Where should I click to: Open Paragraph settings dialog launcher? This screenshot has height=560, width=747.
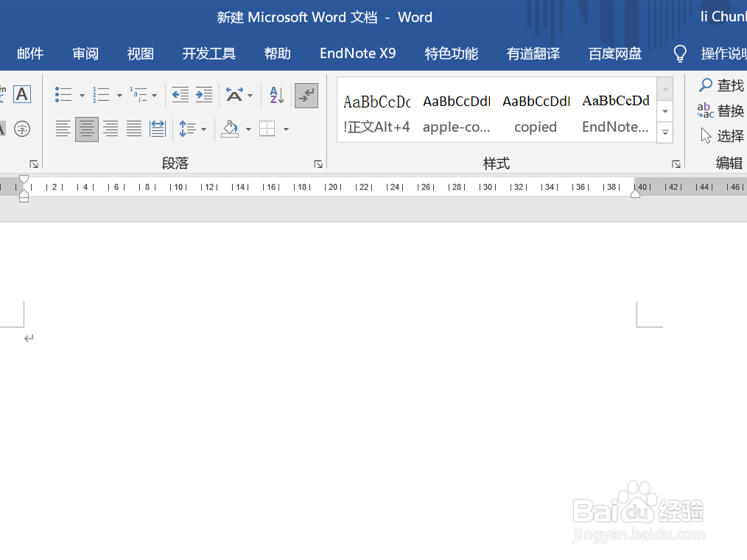[318, 164]
